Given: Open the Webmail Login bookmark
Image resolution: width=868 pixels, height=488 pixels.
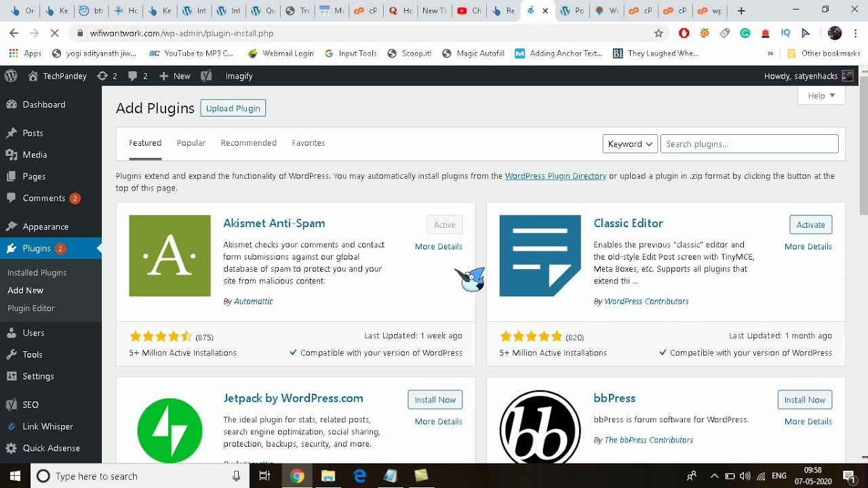Looking at the screenshot, I should [281, 54].
